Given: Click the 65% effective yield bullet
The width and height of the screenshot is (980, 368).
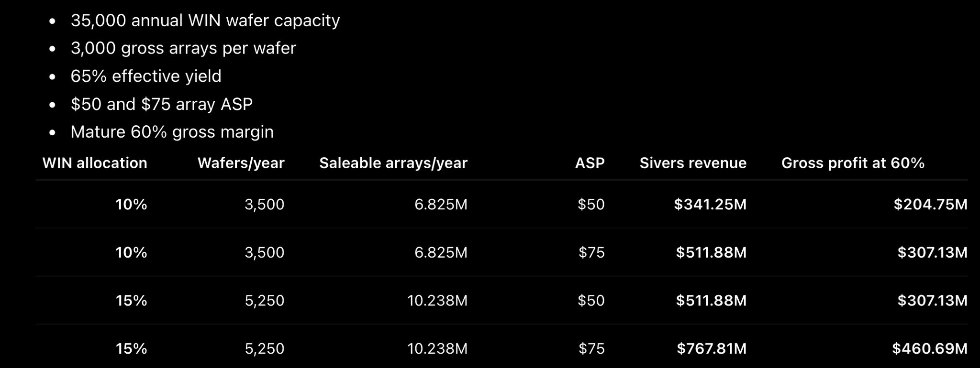Looking at the screenshot, I should coord(146,76).
